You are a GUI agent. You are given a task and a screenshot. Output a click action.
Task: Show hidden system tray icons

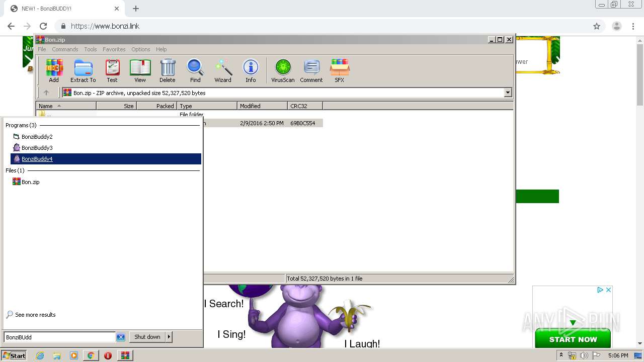pos(561,355)
